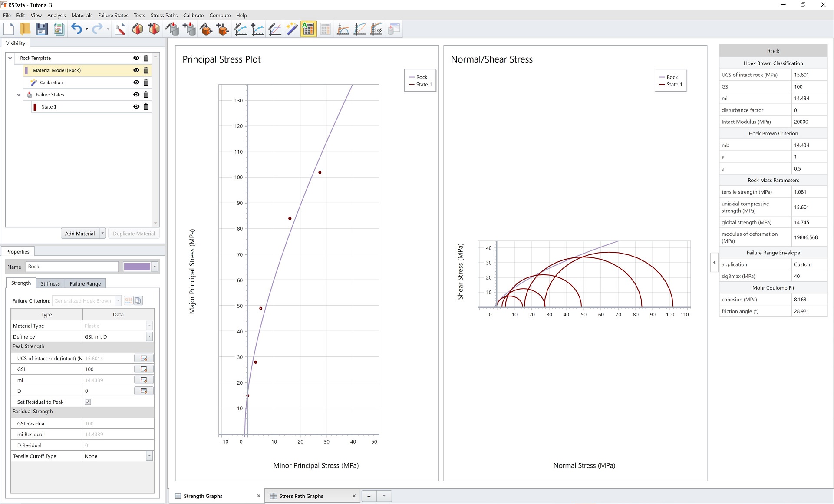
Task: Click the Add Material button
Action: tap(80, 234)
